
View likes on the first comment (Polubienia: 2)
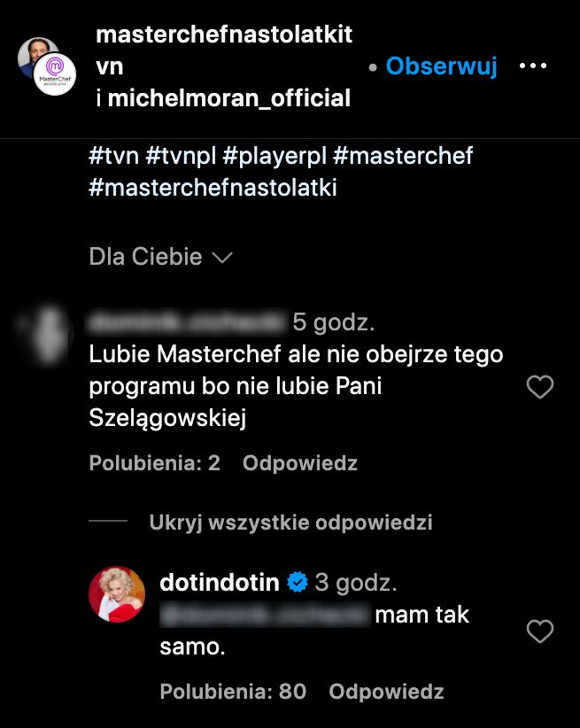[154, 463]
